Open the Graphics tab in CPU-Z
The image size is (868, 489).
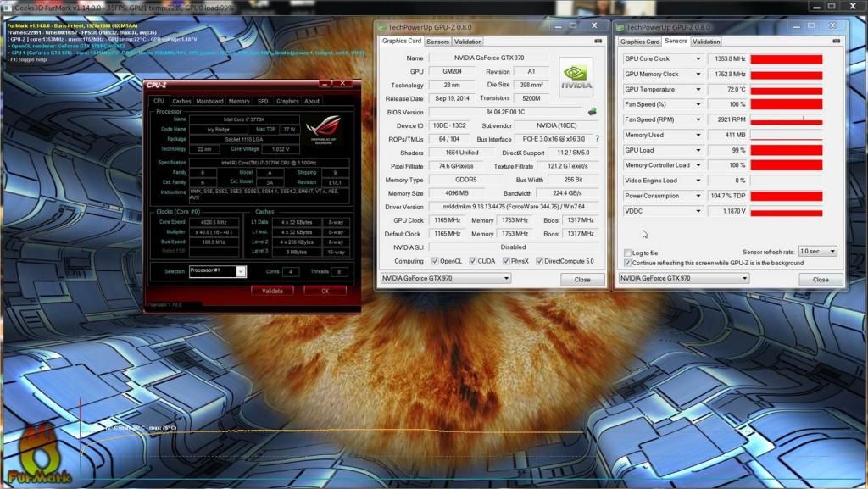click(x=287, y=101)
